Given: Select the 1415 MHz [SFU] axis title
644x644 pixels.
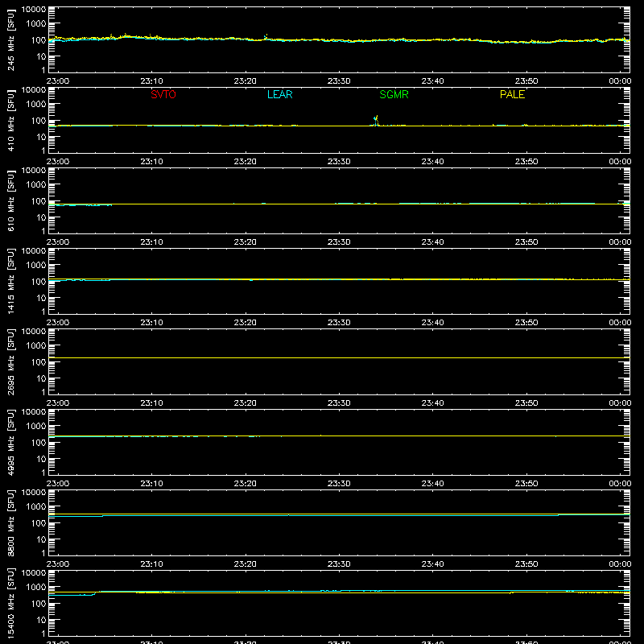Looking at the screenshot, I should tap(10, 281).
